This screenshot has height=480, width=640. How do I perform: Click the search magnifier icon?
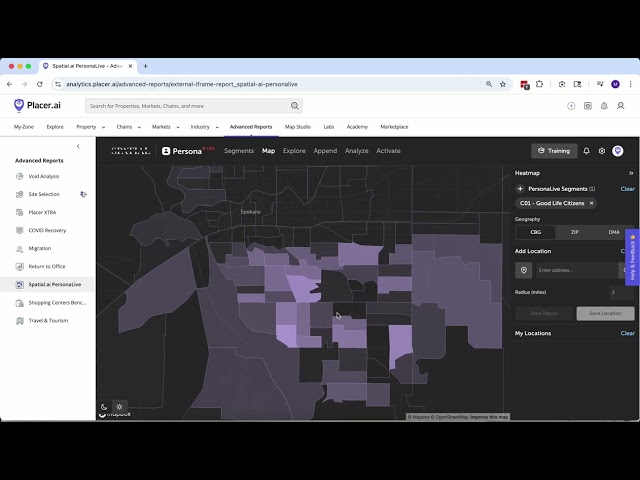pyautogui.click(x=295, y=106)
